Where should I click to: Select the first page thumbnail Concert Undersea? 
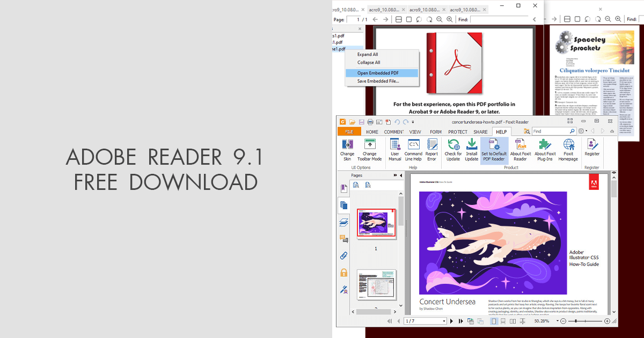pyautogui.click(x=376, y=225)
